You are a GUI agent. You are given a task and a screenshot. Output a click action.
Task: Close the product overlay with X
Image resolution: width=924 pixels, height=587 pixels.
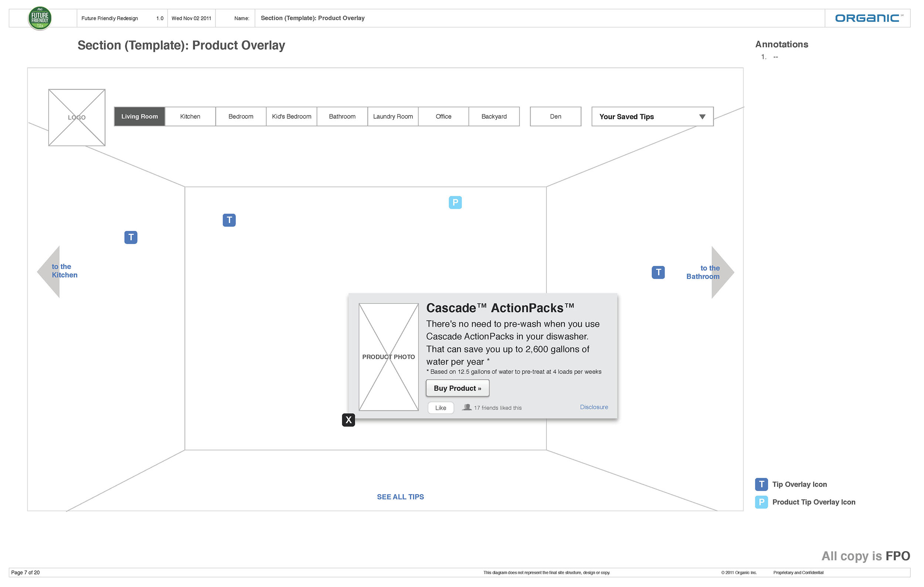pos(349,420)
